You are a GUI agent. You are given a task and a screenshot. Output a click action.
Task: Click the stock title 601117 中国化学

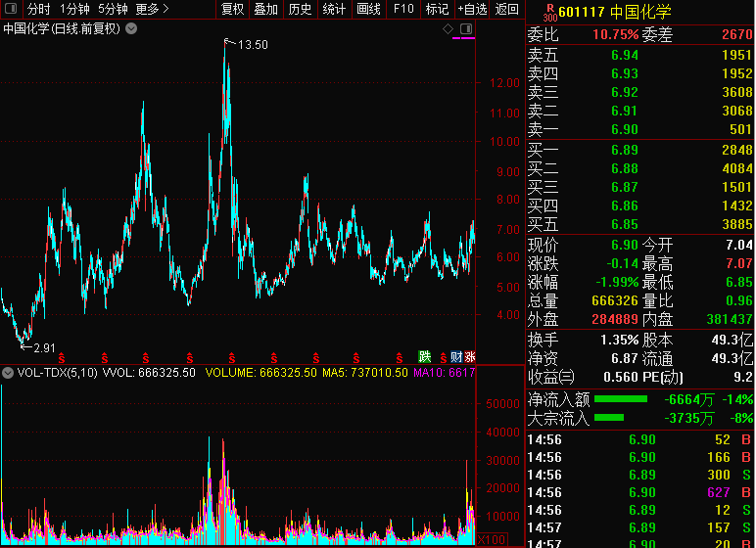615,12
